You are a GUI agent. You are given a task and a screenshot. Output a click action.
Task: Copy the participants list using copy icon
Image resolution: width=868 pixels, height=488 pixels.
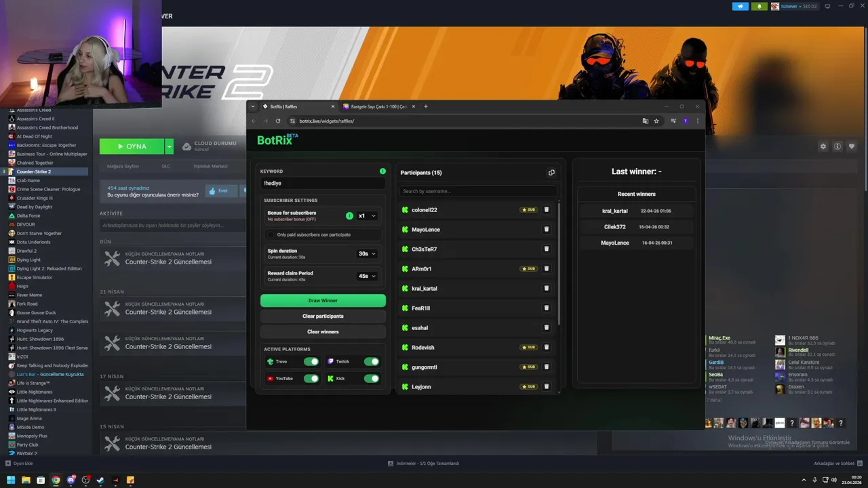[551, 173]
